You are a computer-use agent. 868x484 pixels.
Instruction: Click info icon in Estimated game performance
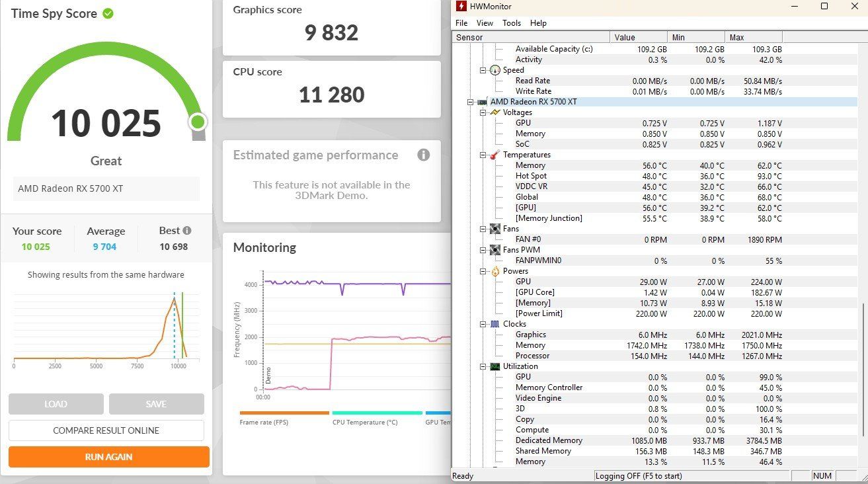(x=424, y=155)
